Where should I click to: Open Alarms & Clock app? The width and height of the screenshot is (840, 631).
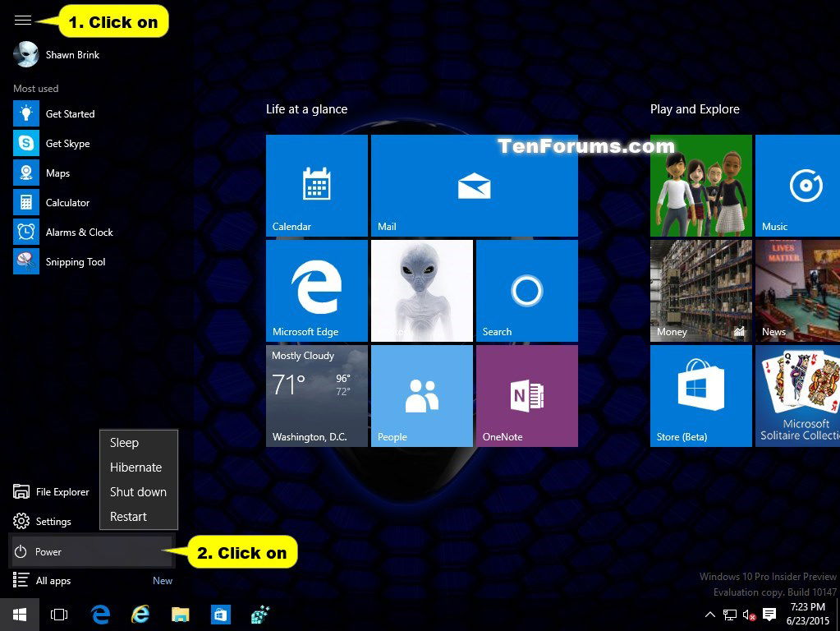[64, 232]
